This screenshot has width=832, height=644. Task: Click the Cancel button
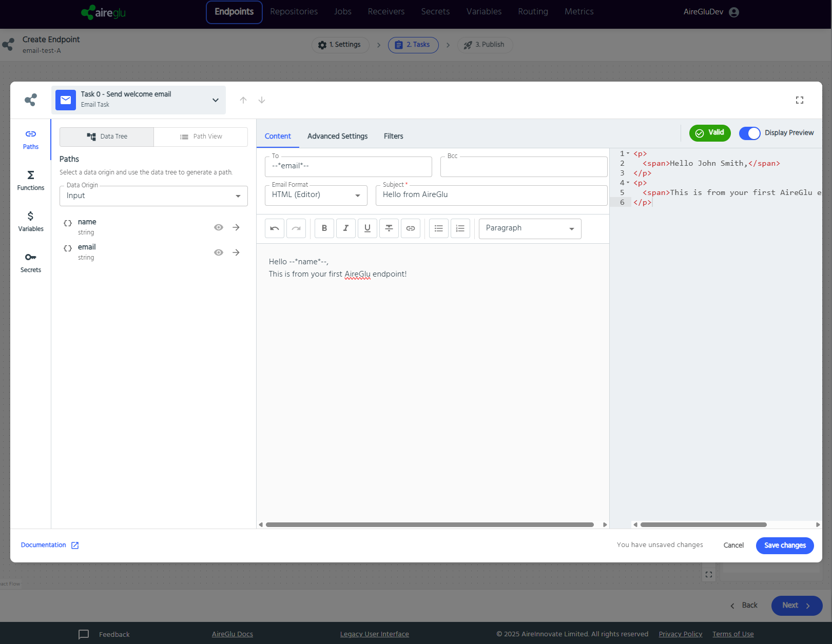point(733,545)
